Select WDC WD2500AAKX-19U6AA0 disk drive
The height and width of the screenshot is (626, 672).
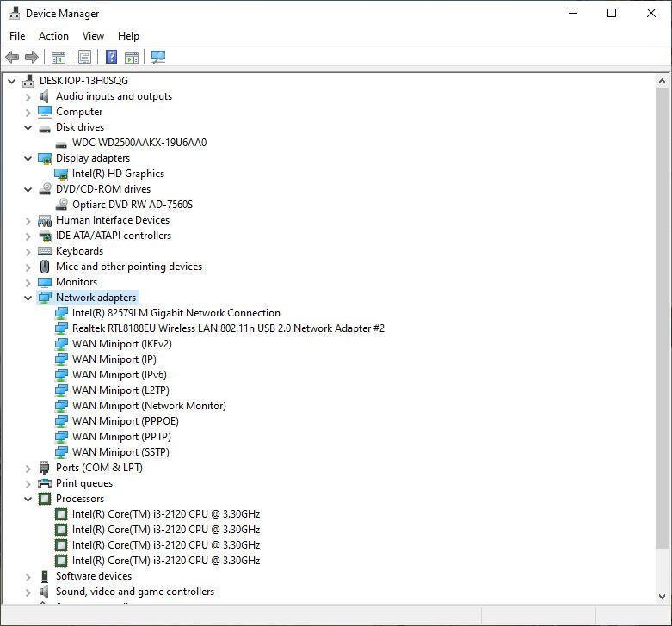pyautogui.click(x=139, y=143)
